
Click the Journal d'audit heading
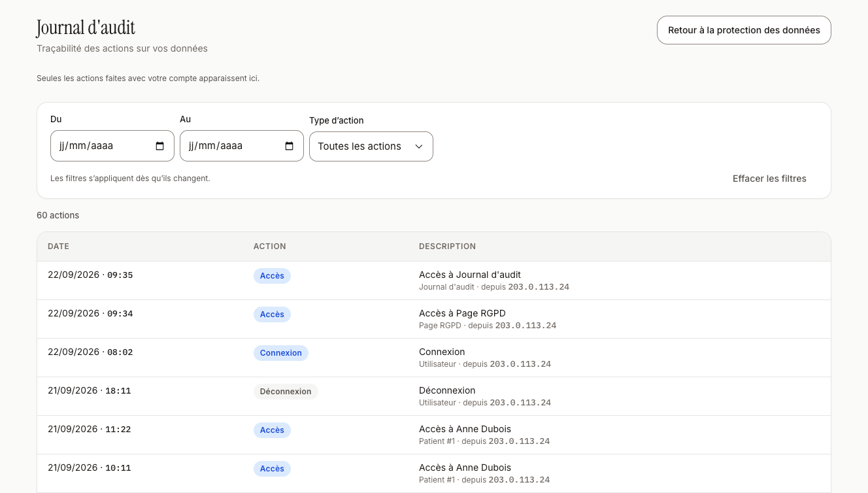(86, 27)
